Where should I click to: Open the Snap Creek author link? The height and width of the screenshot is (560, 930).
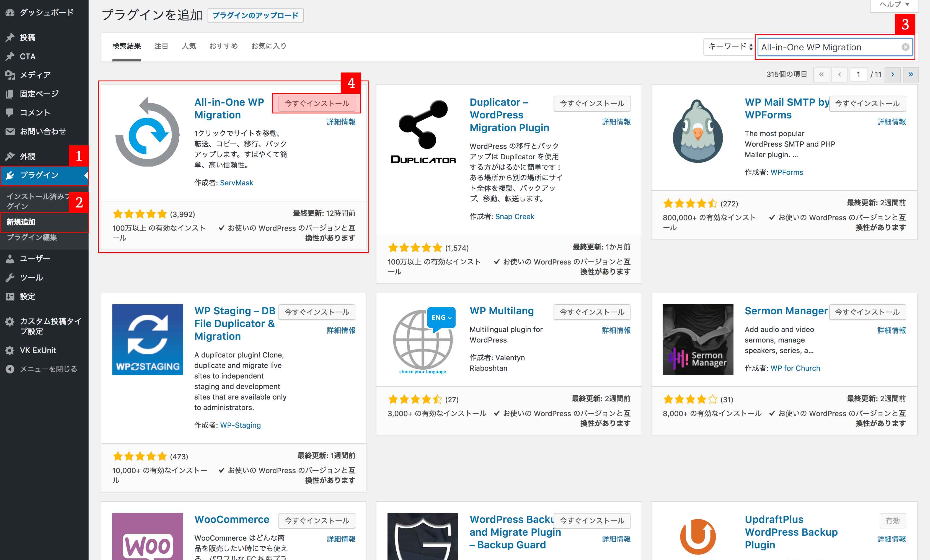(515, 217)
